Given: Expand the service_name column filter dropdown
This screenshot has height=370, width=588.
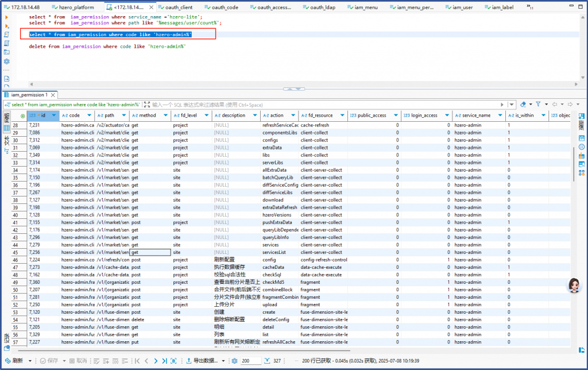Looking at the screenshot, I should pos(500,115).
